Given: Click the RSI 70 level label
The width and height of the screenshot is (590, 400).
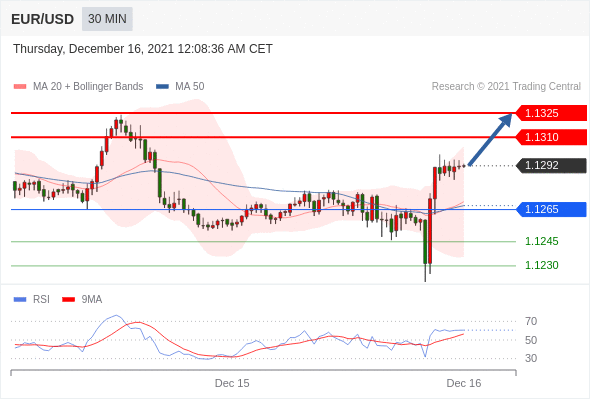Looking at the screenshot, I should [531, 321].
